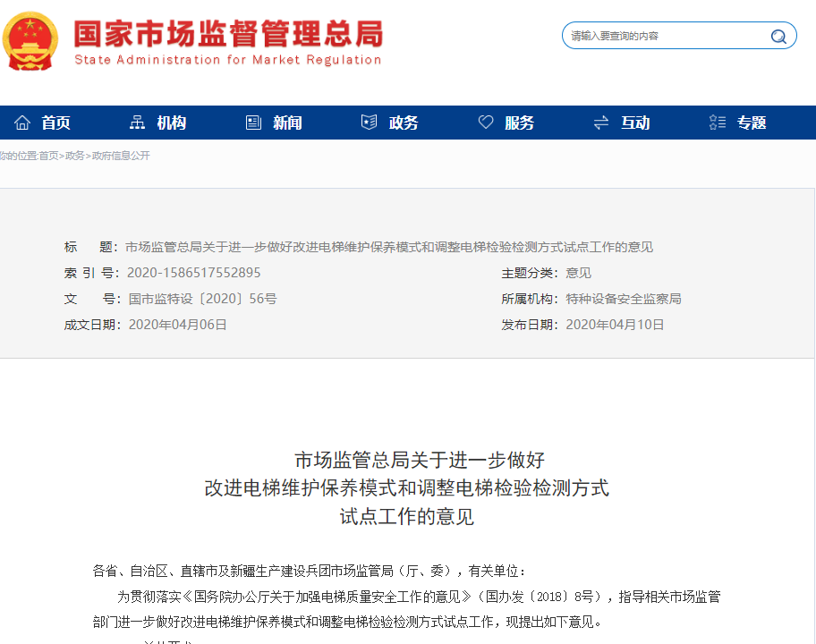816x644 pixels.
Task: Click the heart icon beside 服务
Action: (x=486, y=121)
